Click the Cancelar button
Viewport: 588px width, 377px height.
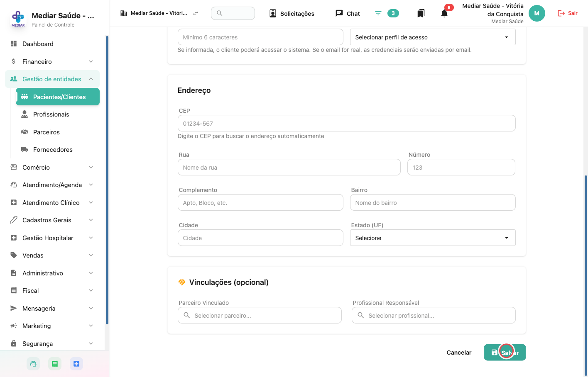click(459, 352)
